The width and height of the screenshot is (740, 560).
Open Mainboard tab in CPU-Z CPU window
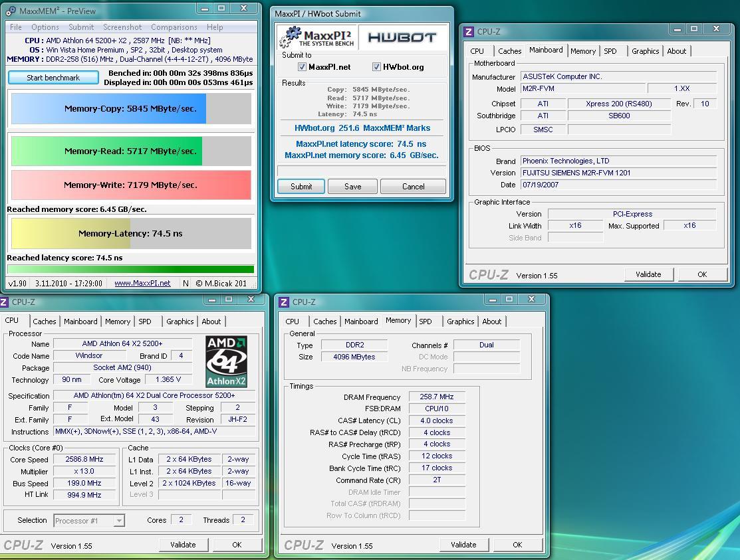[80, 322]
